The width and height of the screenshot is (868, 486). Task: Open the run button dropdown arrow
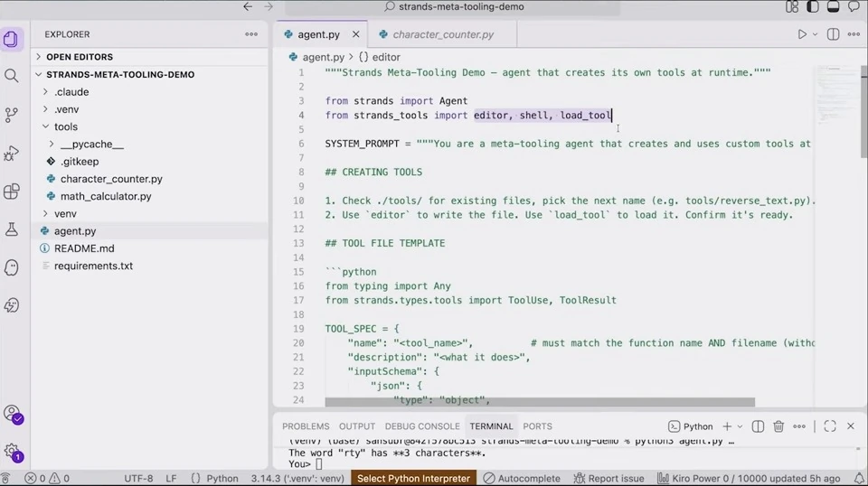tap(815, 34)
